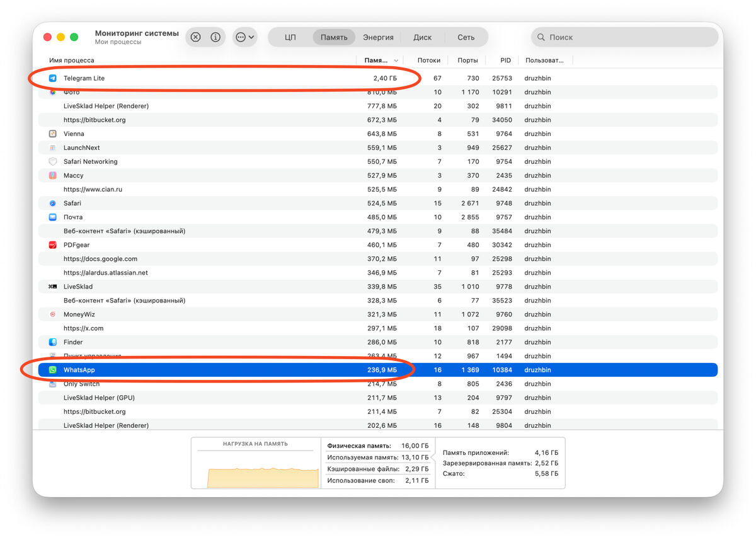Sort by PID column header
The height and width of the screenshot is (540, 756).
point(505,60)
